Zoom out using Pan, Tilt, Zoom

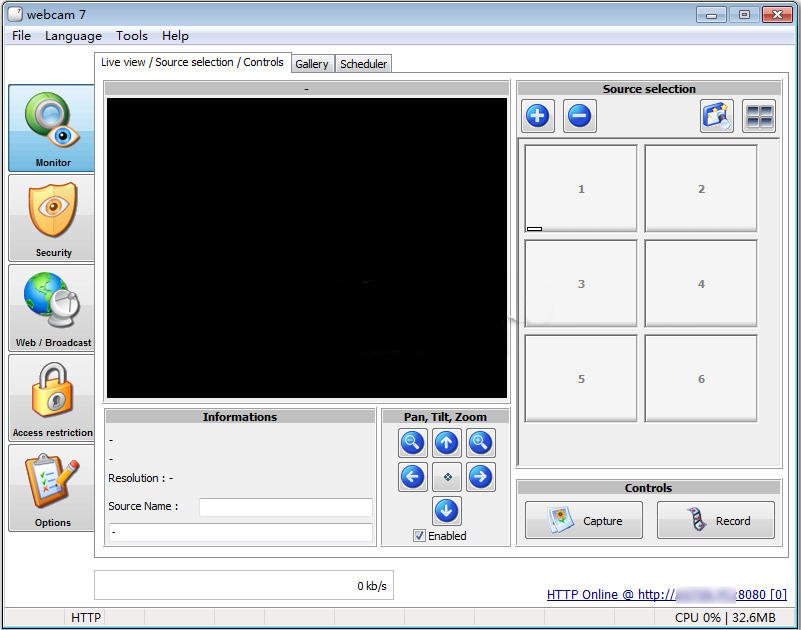pos(413,442)
